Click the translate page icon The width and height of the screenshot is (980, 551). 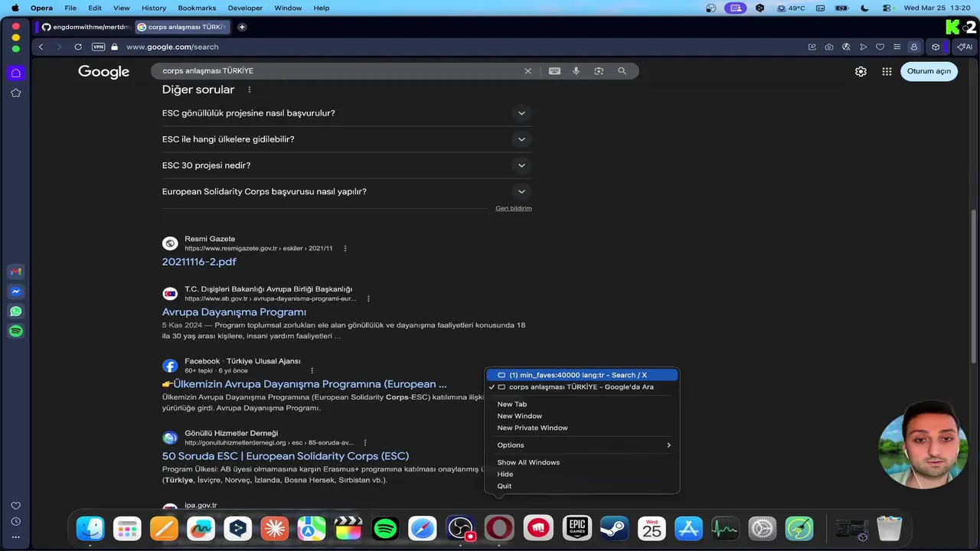coord(846,47)
